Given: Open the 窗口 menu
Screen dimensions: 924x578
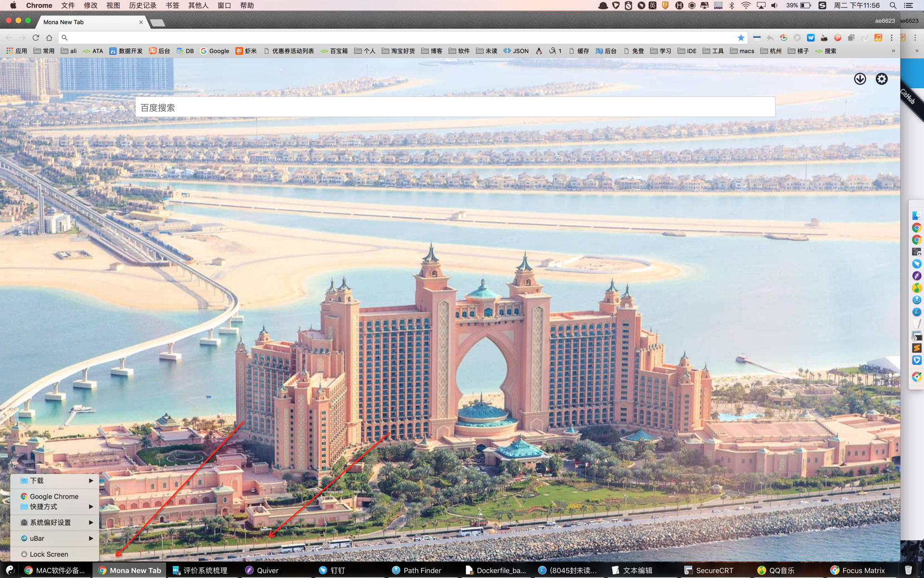Looking at the screenshot, I should click(224, 5).
